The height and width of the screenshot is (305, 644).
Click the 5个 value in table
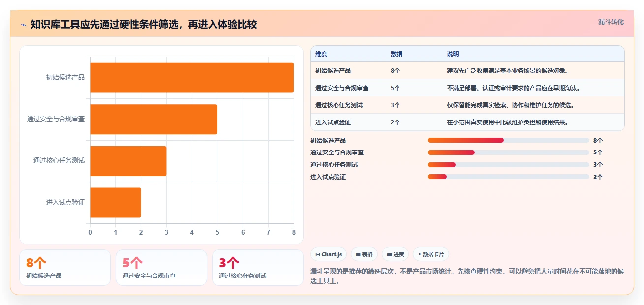[x=395, y=88]
